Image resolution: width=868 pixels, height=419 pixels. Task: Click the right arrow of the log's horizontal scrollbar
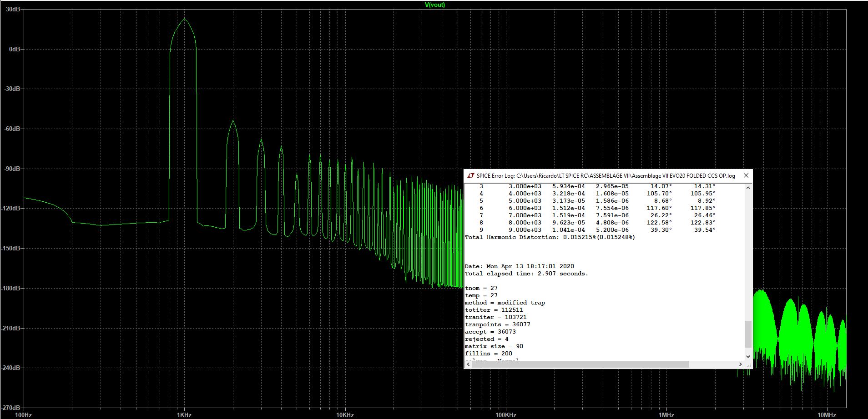click(741, 364)
